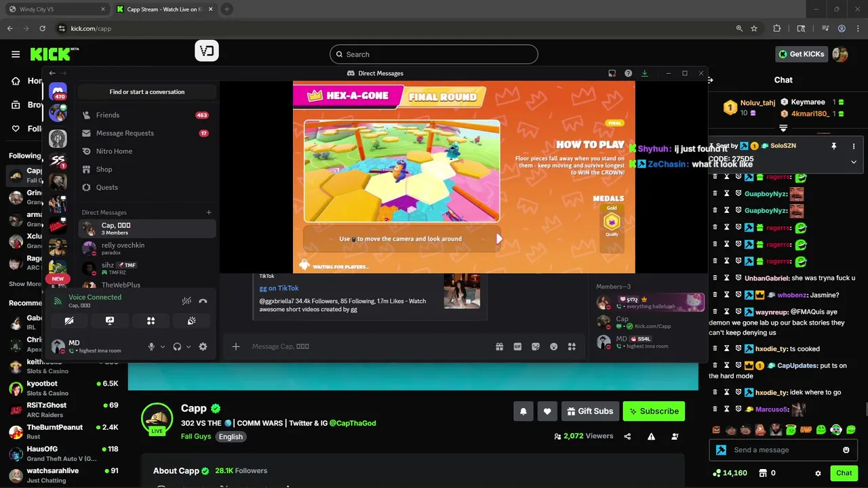Open the sticker picker
Image resolution: width=868 pixels, height=488 pixels.
tap(536, 346)
